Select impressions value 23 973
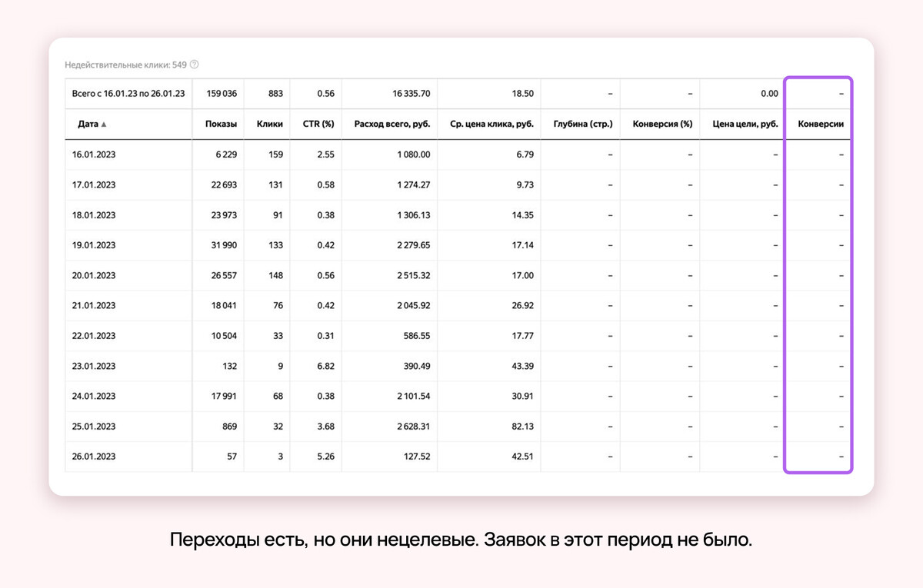Image resolution: width=923 pixels, height=588 pixels. pos(224,215)
